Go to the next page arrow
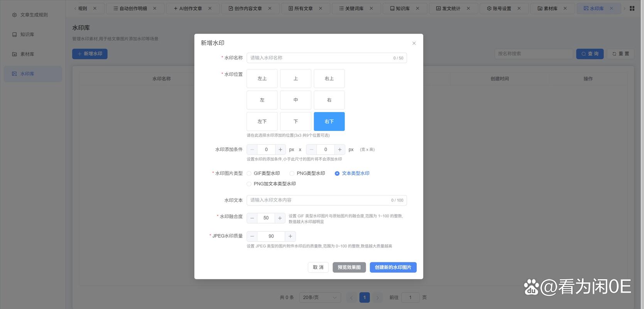The height and width of the screenshot is (309, 644). click(x=378, y=297)
